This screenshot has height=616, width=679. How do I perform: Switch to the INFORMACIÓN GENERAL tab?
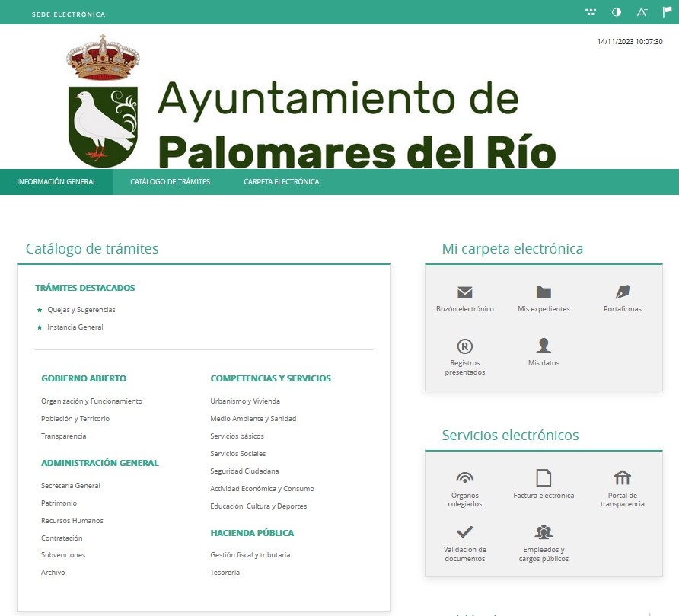(56, 182)
